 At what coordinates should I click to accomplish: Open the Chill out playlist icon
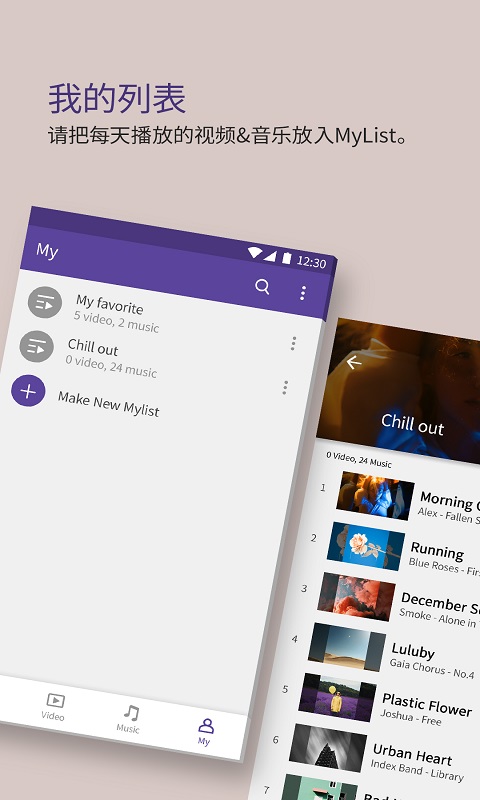pos(37,346)
